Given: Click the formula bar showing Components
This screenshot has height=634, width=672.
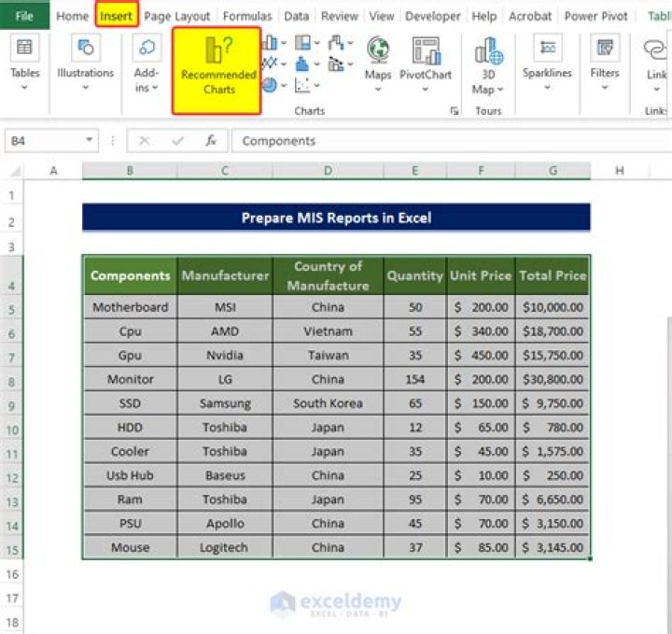Looking at the screenshot, I should point(452,141).
